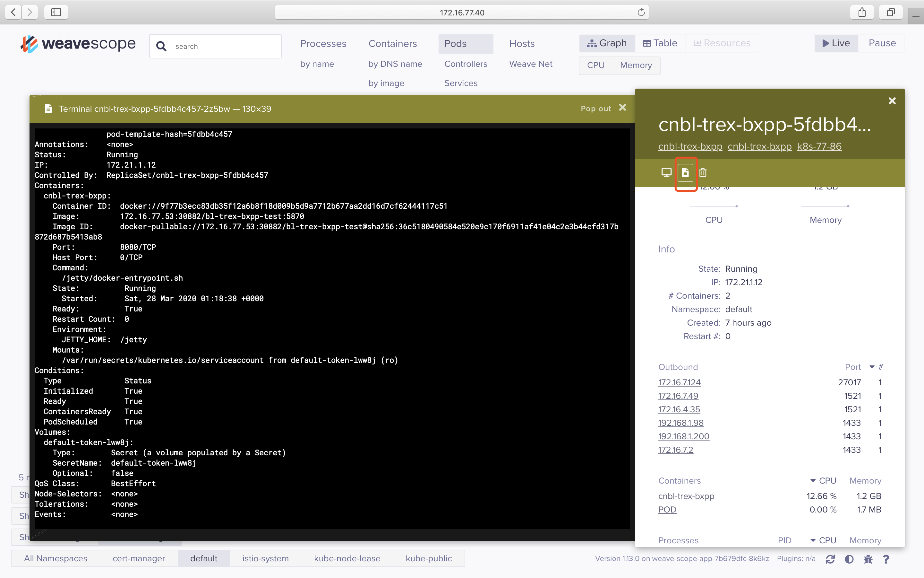Toggle contrast mode icon in footer
Screen dimensions: 924x578
click(849, 559)
